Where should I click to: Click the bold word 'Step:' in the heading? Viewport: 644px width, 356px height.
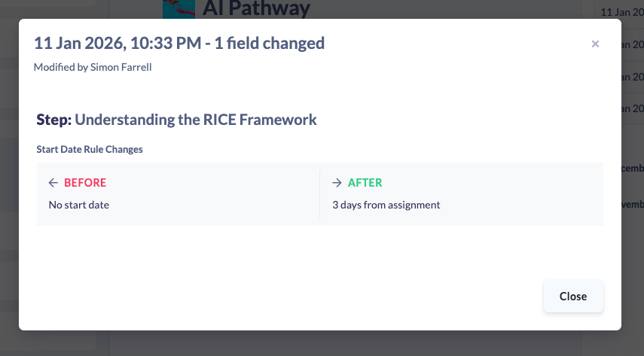53,120
